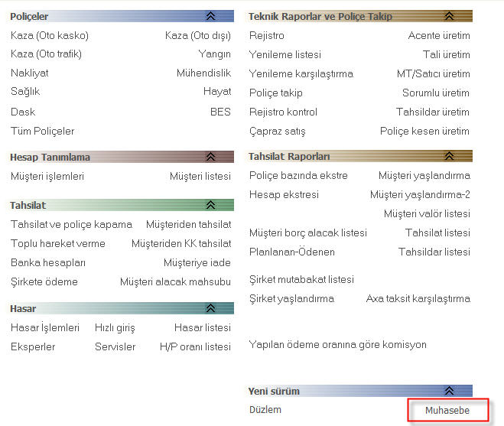The height and width of the screenshot is (426, 504).
Task: Open Yapılan ödeme oranına göre komisyon
Action: tap(338, 344)
